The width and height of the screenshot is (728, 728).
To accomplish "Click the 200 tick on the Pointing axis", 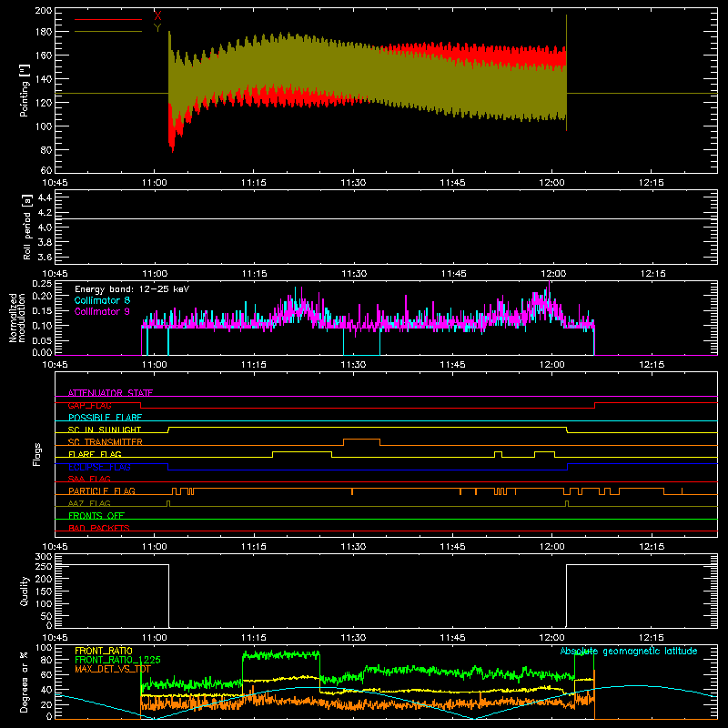I will [x=44, y=10].
